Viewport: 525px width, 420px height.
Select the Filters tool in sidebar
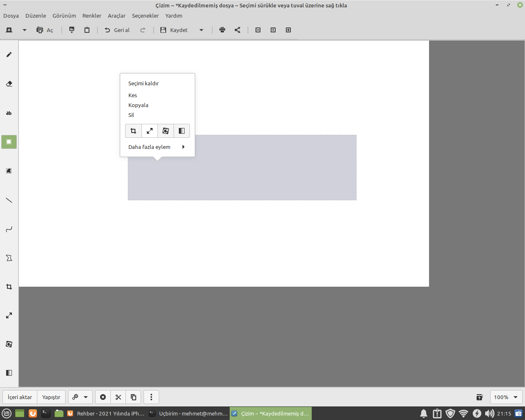9,373
